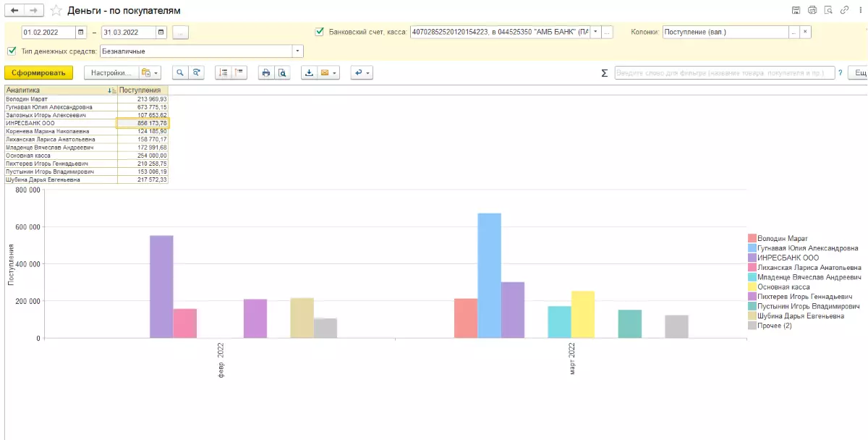Open 'Настройки...' report settings
Viewport: 868px width, 440px height.
111,73
